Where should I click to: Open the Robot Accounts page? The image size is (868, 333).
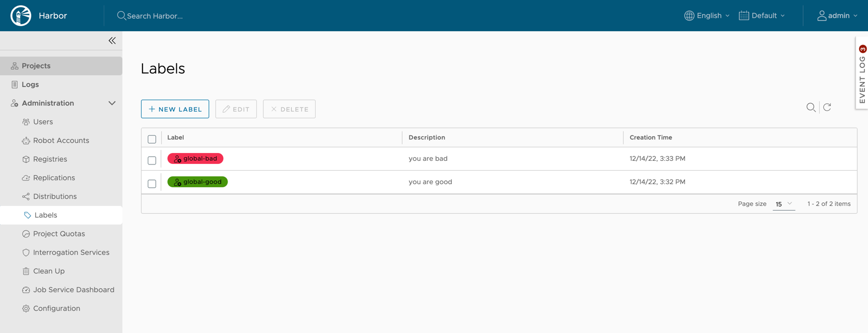pos(61,141)
